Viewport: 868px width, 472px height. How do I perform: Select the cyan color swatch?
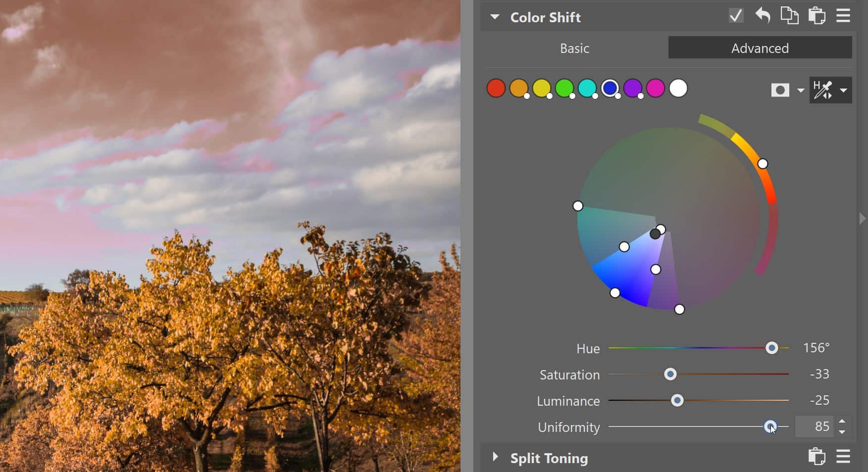pyautogui.click(x=587, y=88)
